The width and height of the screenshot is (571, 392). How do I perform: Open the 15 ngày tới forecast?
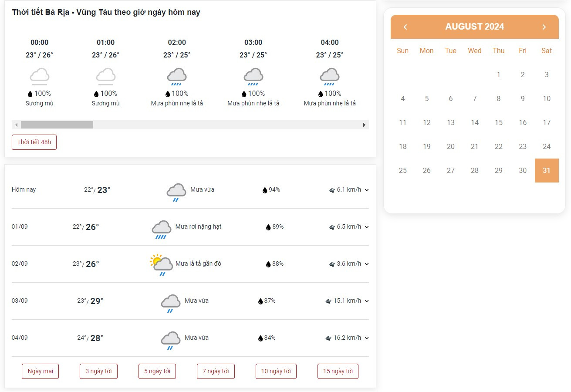338,371
